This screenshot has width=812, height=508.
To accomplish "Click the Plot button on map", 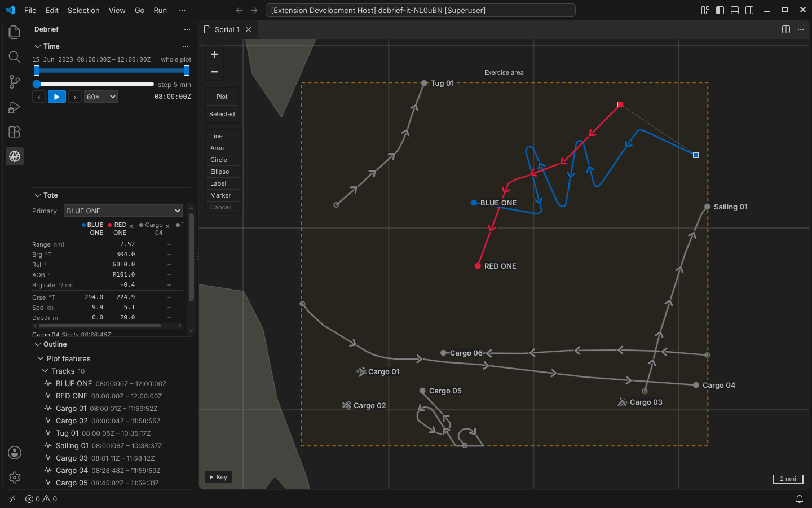I will [222, 97].
